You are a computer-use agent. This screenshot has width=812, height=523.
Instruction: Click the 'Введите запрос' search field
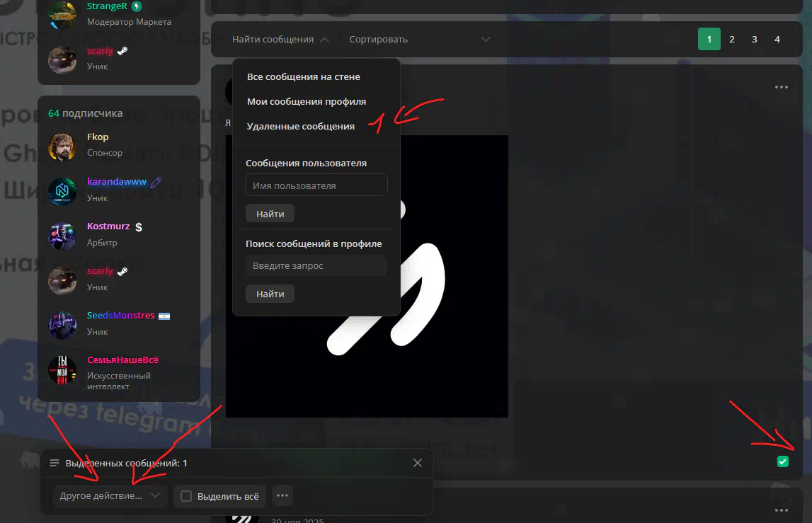point(316,266)
